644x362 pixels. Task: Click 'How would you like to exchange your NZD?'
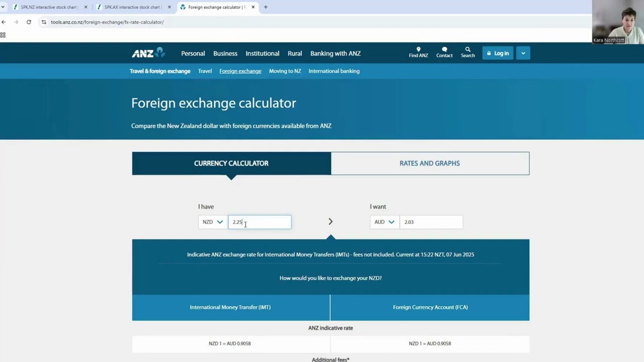331,278
